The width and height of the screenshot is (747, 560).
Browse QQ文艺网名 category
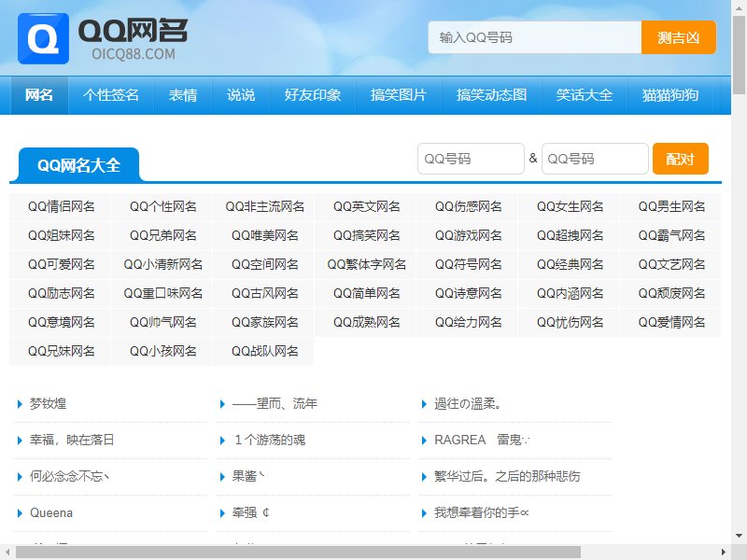[x=671, y=264]
